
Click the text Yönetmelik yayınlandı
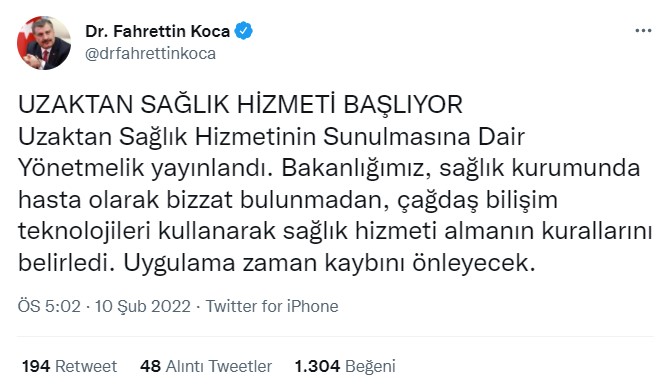point(145,168)
